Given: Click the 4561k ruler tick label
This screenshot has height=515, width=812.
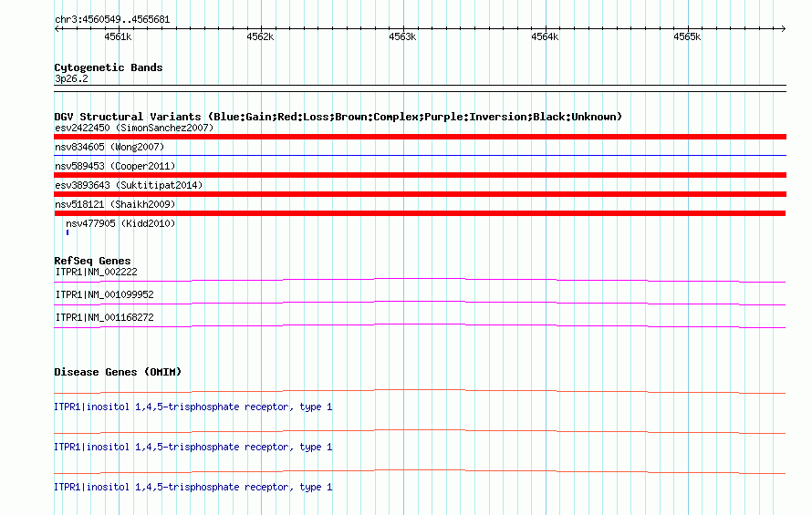Looking at the screenshot, I should (x=118, y=36).
